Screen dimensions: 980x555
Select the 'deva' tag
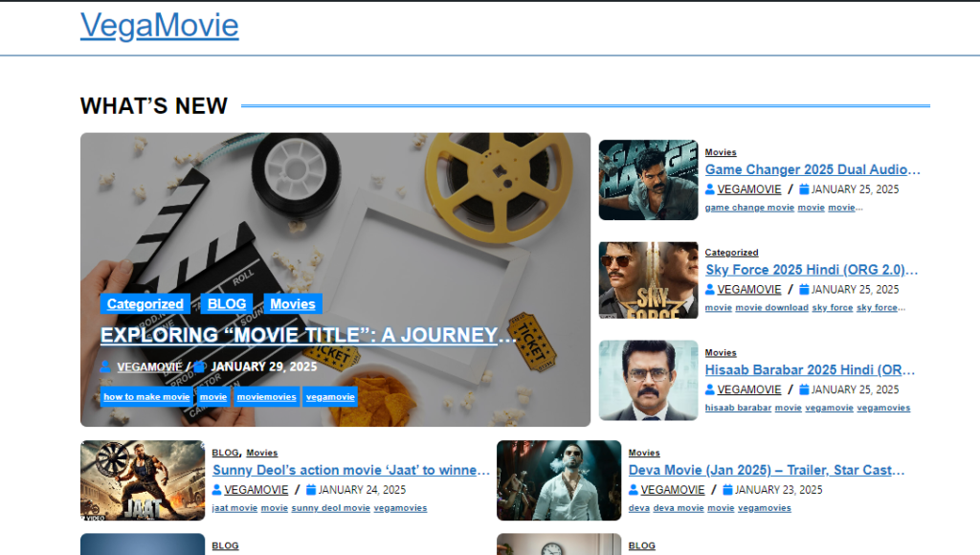click(x=638, y=508)
